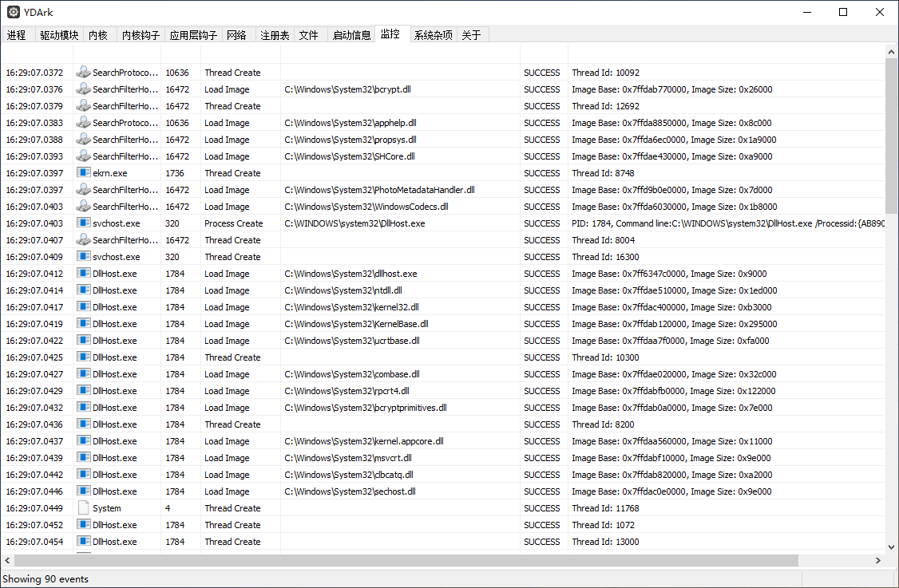Click the DllHost.exe icon loading dllhost.exe
The width and height of the screenshot is (899, 588).
click(x=84, y=274)
